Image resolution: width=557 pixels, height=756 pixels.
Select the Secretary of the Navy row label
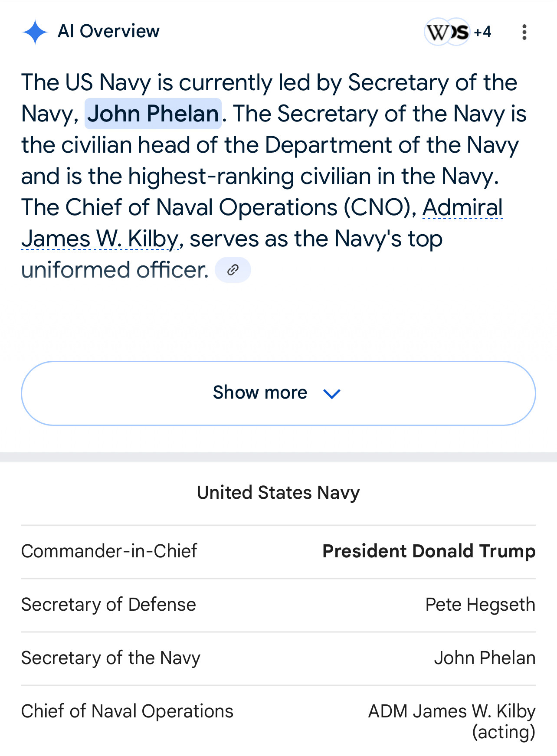(x=111, y=658)
